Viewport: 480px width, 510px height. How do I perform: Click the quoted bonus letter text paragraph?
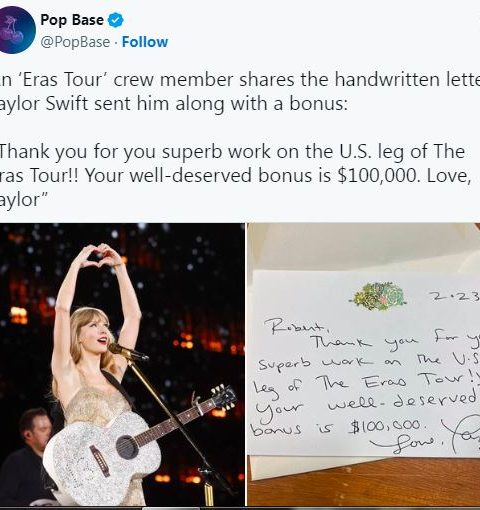(x=236, y=175)
